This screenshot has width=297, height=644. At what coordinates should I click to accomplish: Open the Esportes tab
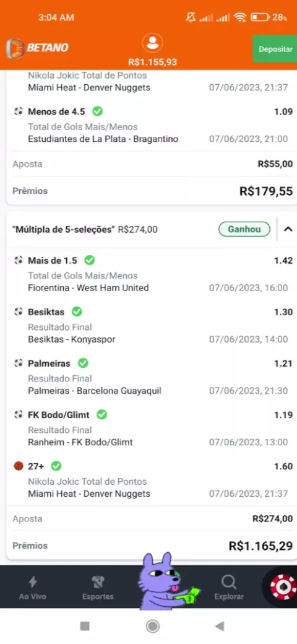coord(98,588)
